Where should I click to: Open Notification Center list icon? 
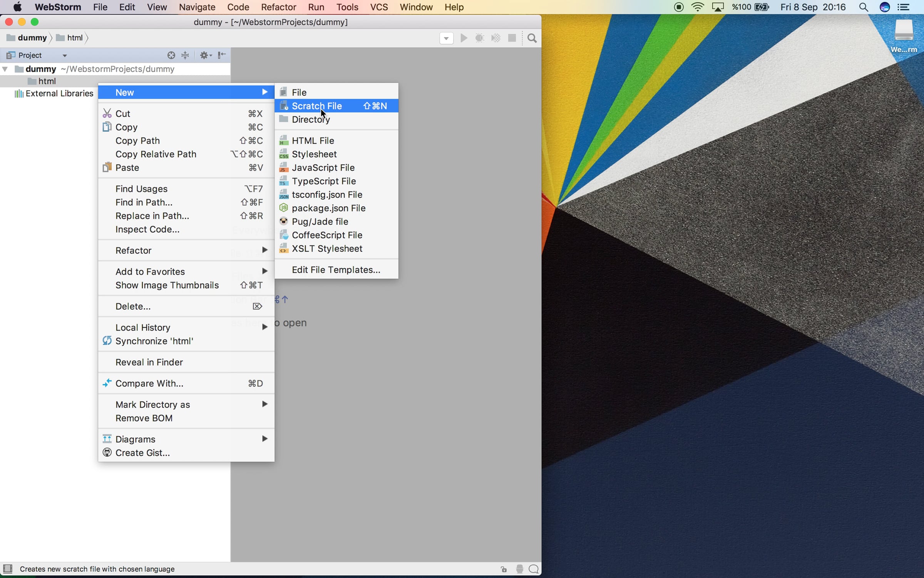[904, 7]
